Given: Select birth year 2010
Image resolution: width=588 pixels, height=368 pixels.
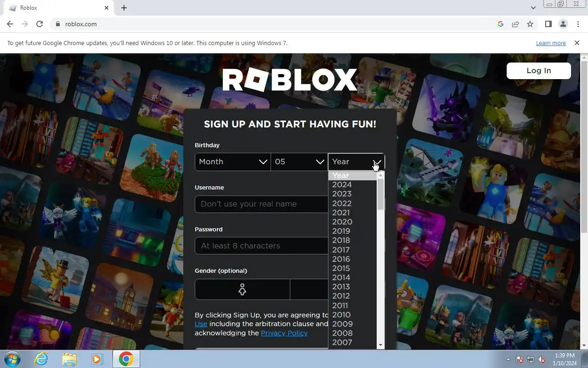Looking at the screenshot, I should tap(353, 315).
